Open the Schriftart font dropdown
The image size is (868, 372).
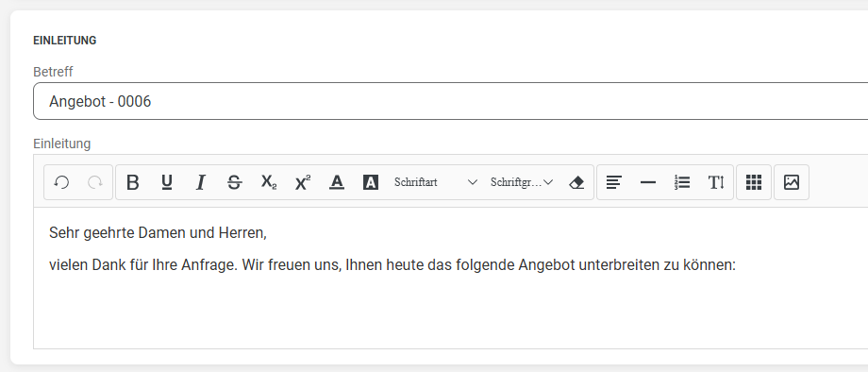pyautogui.click(x=435, y=182)
